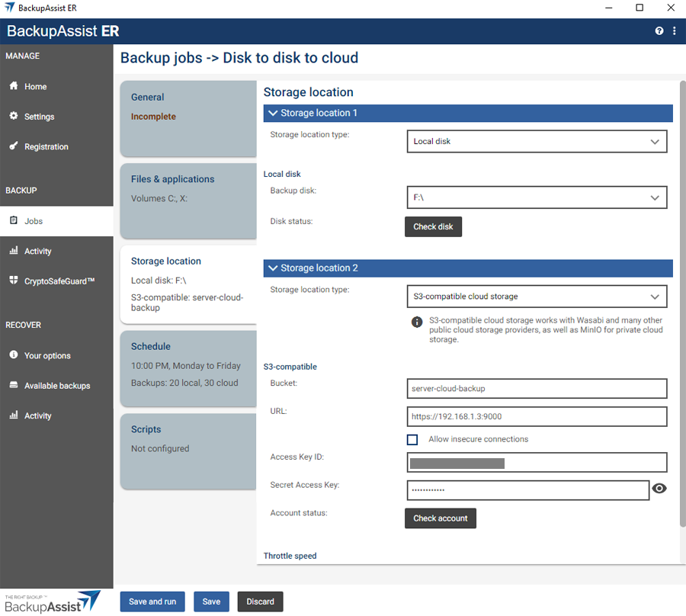Click the Secret Access Key password field

click(x=527, y=490)
